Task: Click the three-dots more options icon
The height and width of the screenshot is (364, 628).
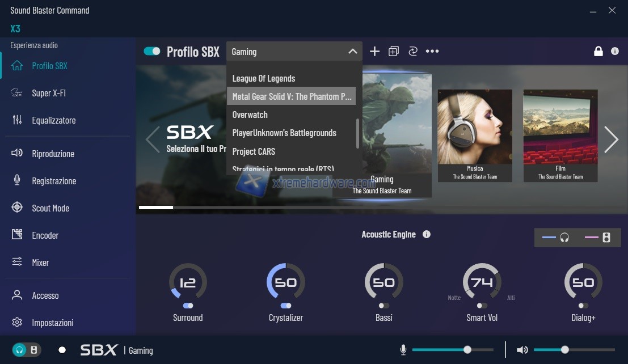Action: click(x=432, y=52)
